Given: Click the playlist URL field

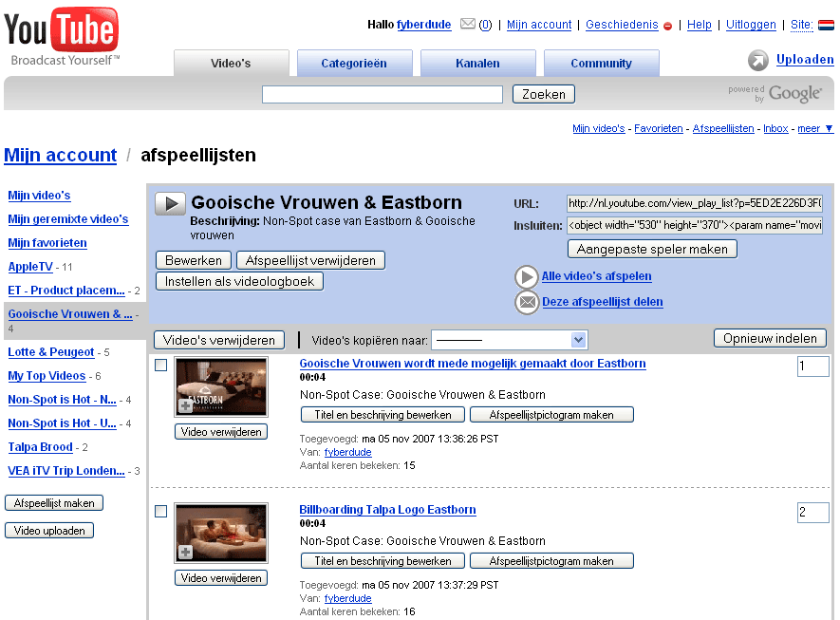Looking at the screenshot, I should point(695,203).
